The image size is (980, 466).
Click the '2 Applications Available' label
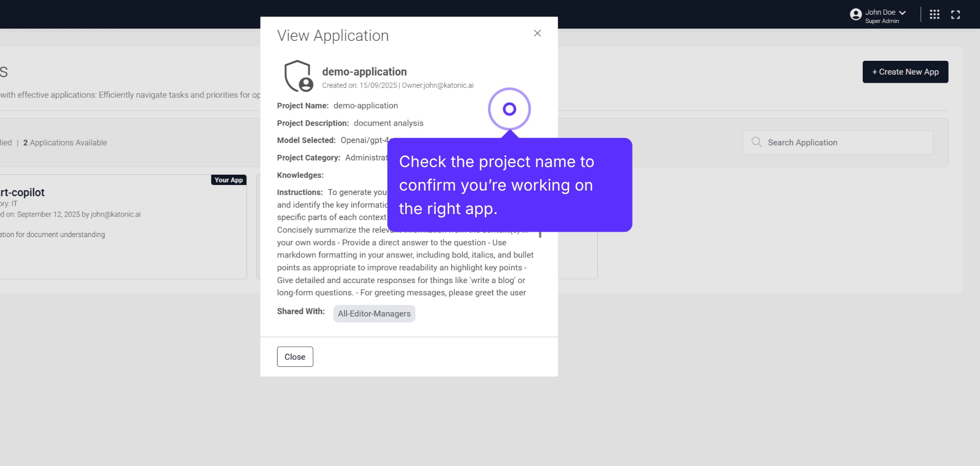click(x=65, y=143)
